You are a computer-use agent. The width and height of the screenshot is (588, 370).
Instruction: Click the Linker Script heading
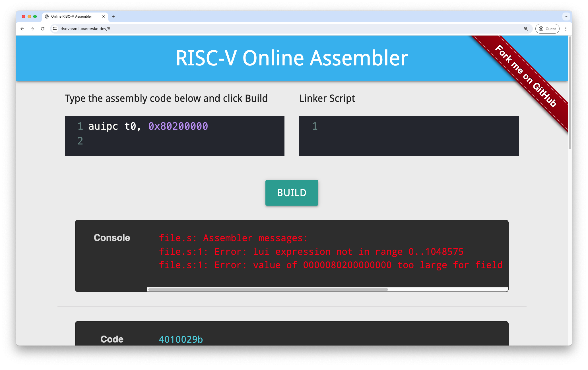(x=327, y=98)
